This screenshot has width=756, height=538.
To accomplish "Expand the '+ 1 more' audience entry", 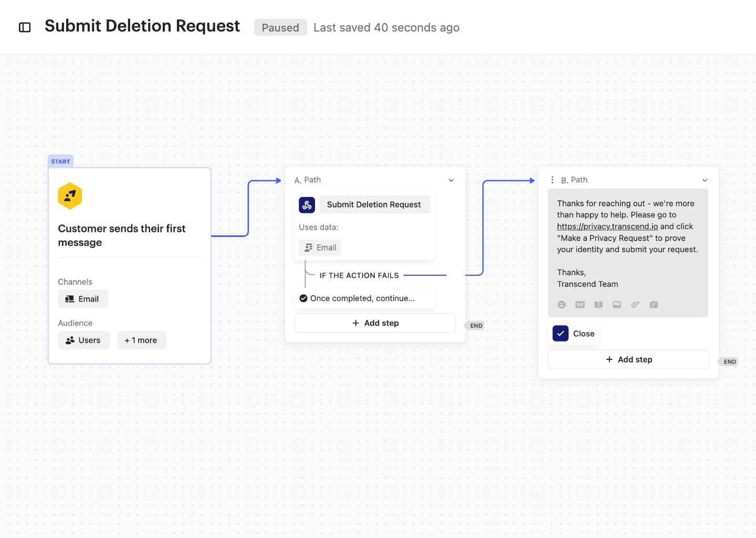I will click(142, 340).
